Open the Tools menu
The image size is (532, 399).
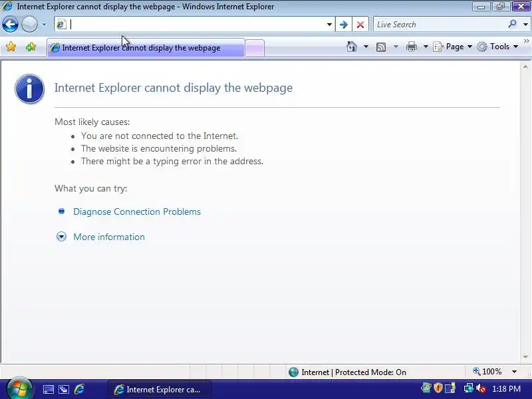pos(497,47)
